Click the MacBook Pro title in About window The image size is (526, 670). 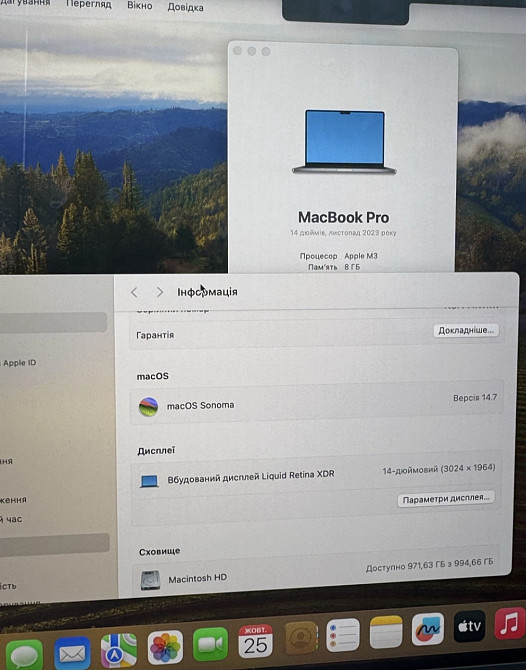344,217
